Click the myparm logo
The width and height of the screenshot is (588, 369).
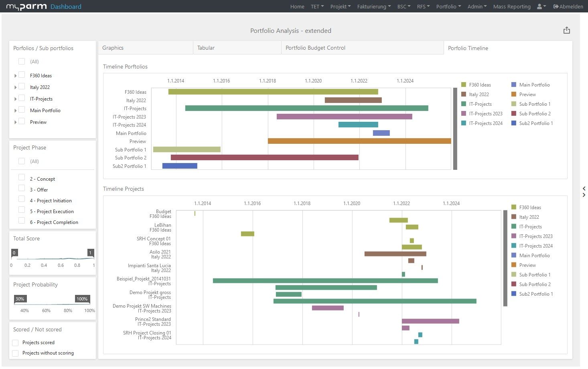26,6
